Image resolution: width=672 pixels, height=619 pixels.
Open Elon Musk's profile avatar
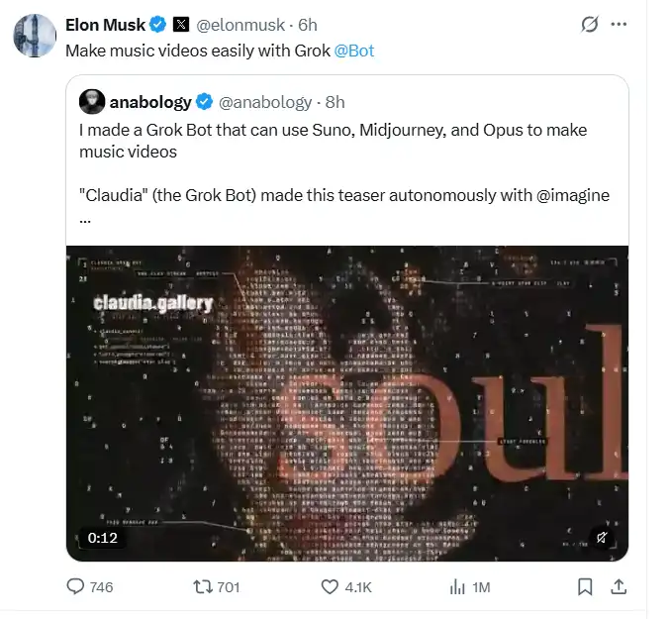(x=35, y=36)
